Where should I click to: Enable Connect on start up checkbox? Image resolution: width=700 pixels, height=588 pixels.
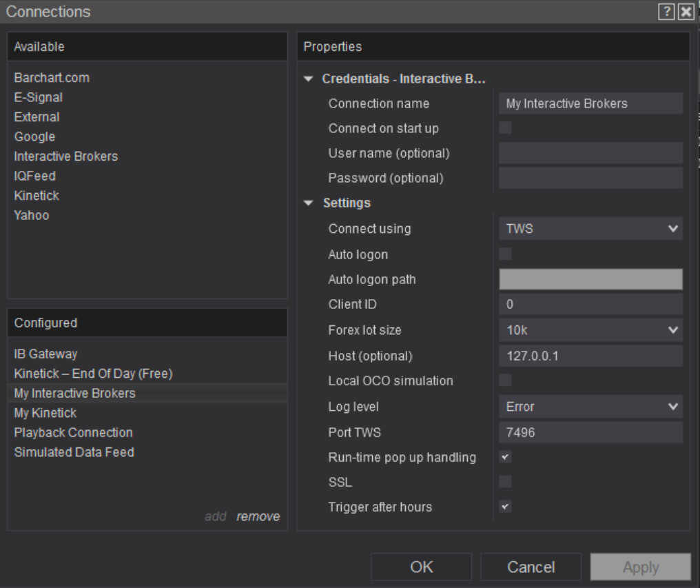click(x=506, y=128)
